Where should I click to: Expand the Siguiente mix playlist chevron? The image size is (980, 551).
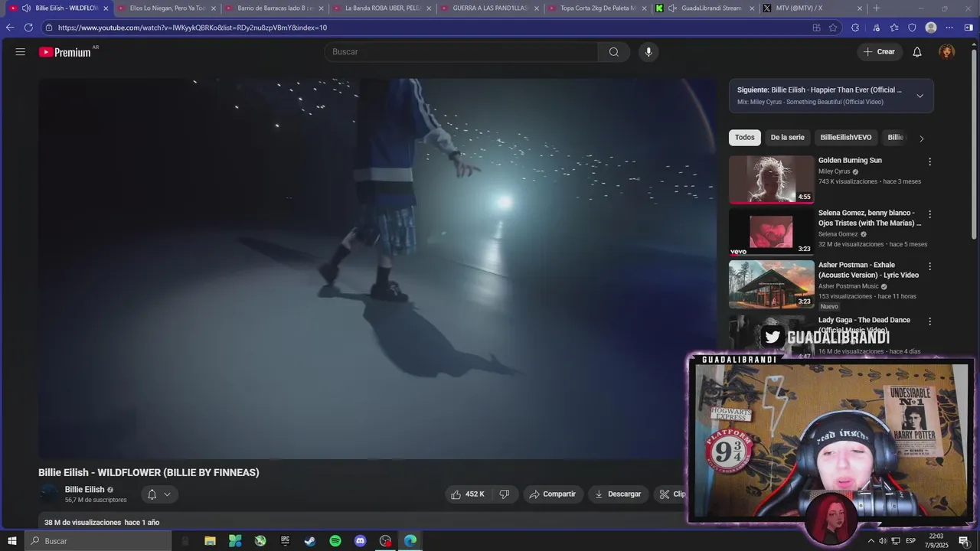pyautogui.click(x=920, y=96)
